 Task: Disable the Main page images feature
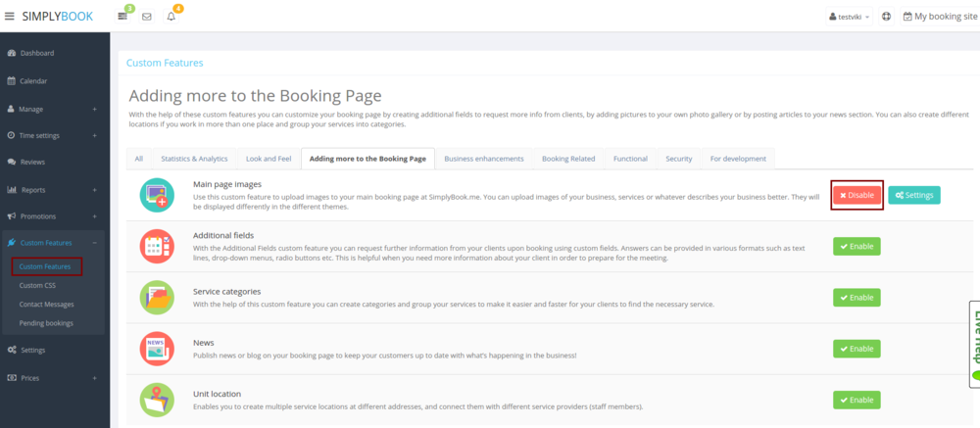[x=857, y=195]
